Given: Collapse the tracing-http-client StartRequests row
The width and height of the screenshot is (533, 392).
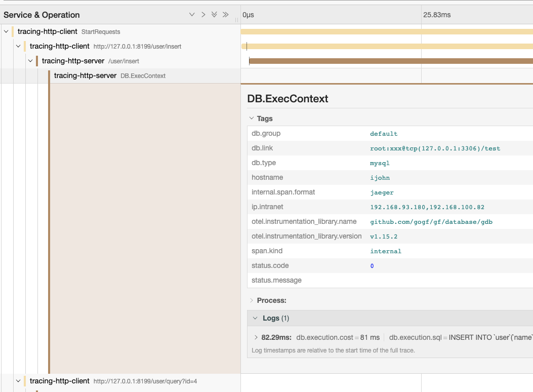Looking at the screenshot, I should click(x=6, y=31).
